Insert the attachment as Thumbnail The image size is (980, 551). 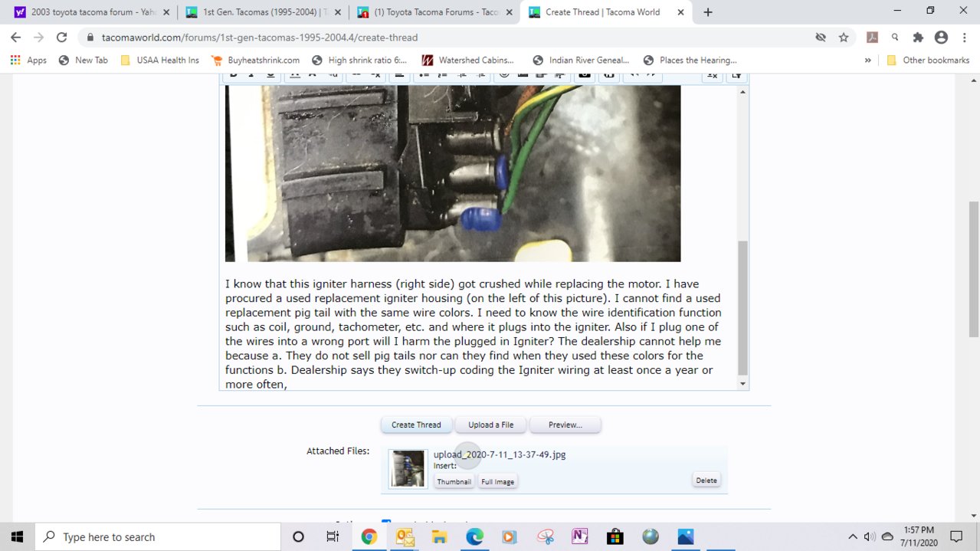pyautogui.click(x=454, y=481)
